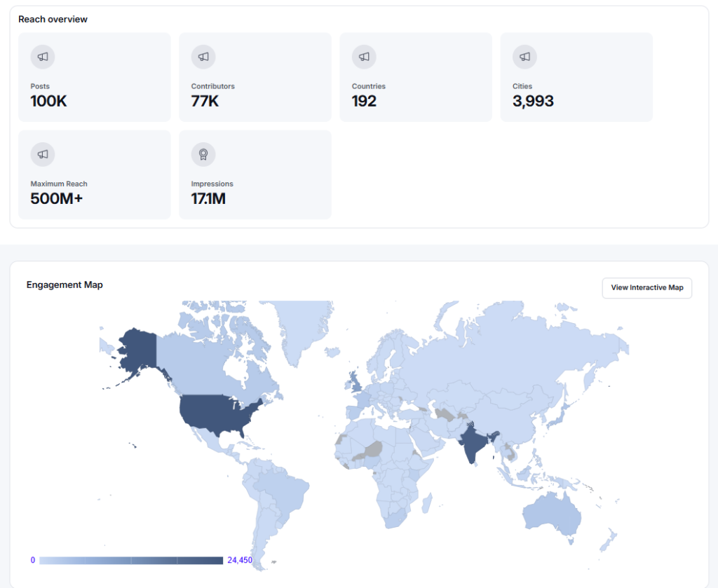Select the Cities 3,993 stat card
Screen dimensions: 718x588
tap(576, 77)
